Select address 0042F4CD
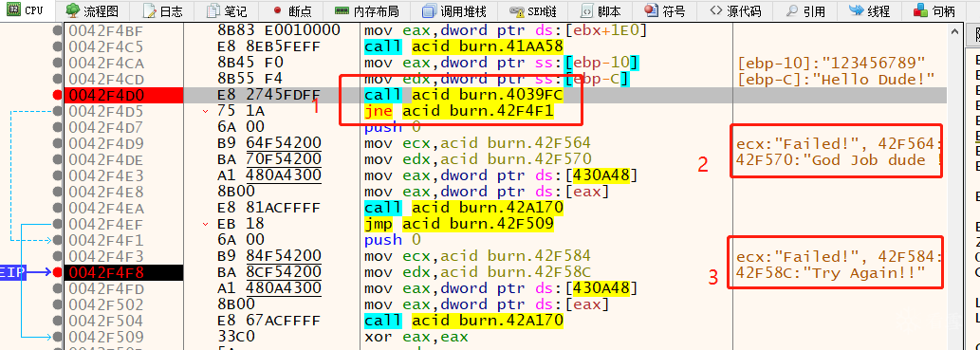The width and height of the screenshot is (980, 350). pos(105,79)
